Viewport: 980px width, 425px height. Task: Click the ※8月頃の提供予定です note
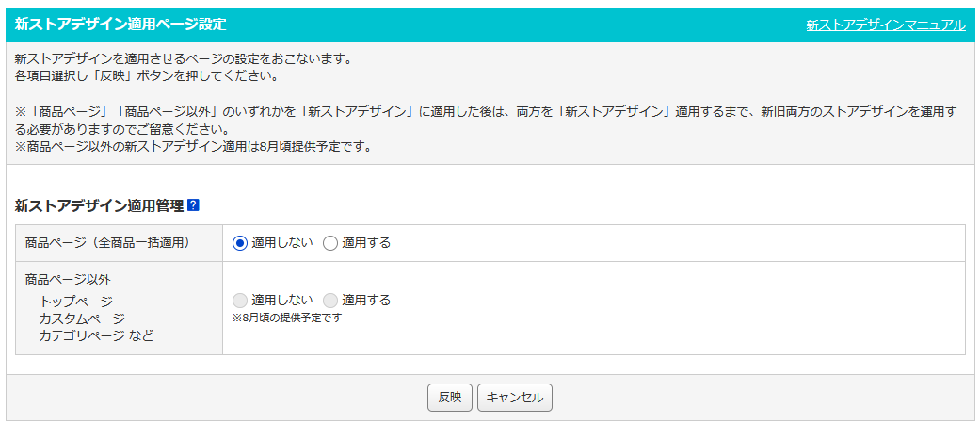point(287,318)
